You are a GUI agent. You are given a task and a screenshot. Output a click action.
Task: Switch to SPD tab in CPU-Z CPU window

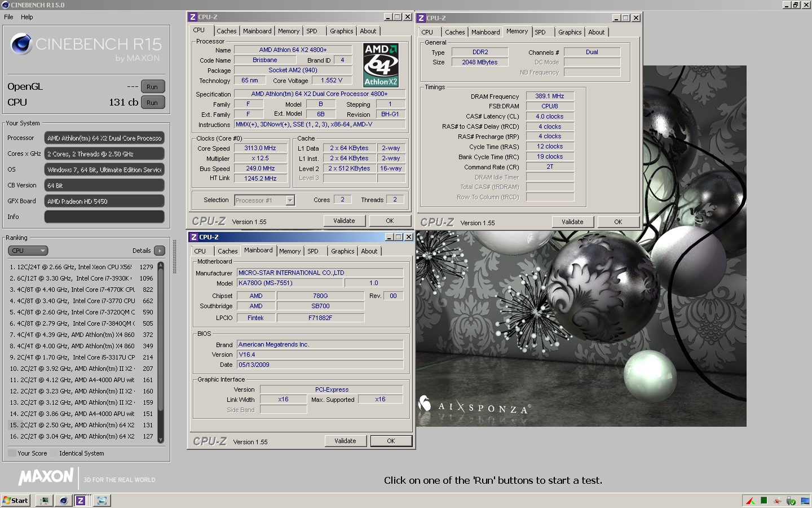[x=312, y=31]
